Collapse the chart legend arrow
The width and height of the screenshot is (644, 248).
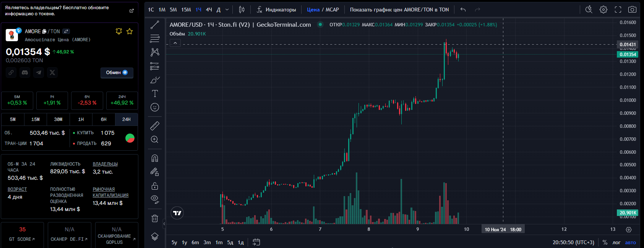tap(175, 43)
